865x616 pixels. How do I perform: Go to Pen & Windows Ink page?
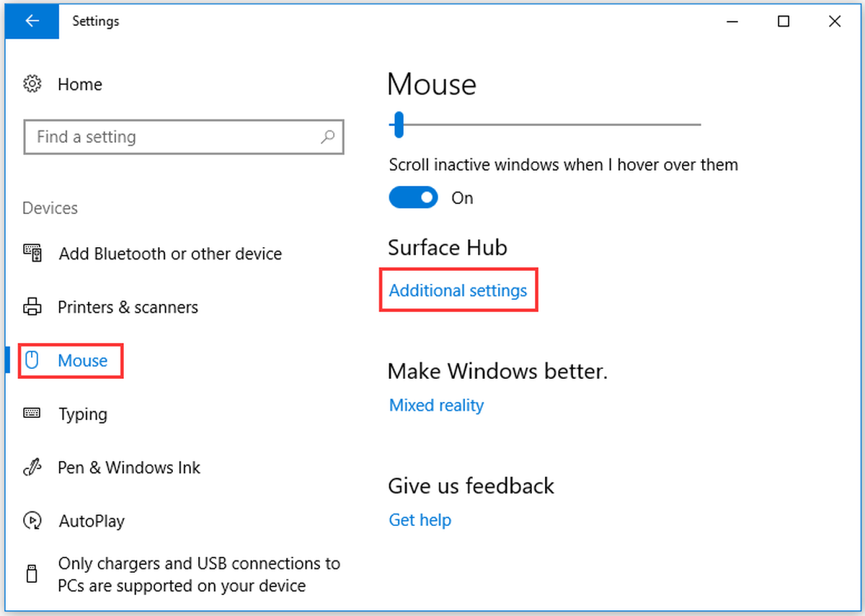pyautogui.click(x=129, y=468)
